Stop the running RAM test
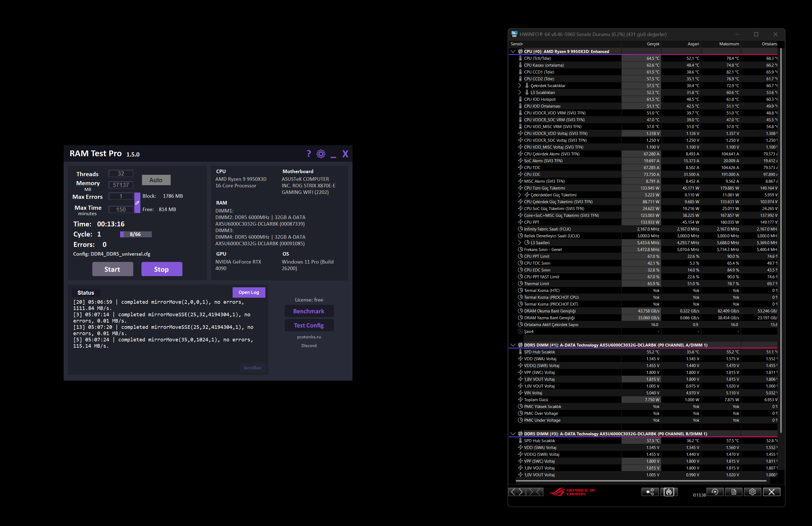This screenshot has height=526, width=812. [162, 269]
